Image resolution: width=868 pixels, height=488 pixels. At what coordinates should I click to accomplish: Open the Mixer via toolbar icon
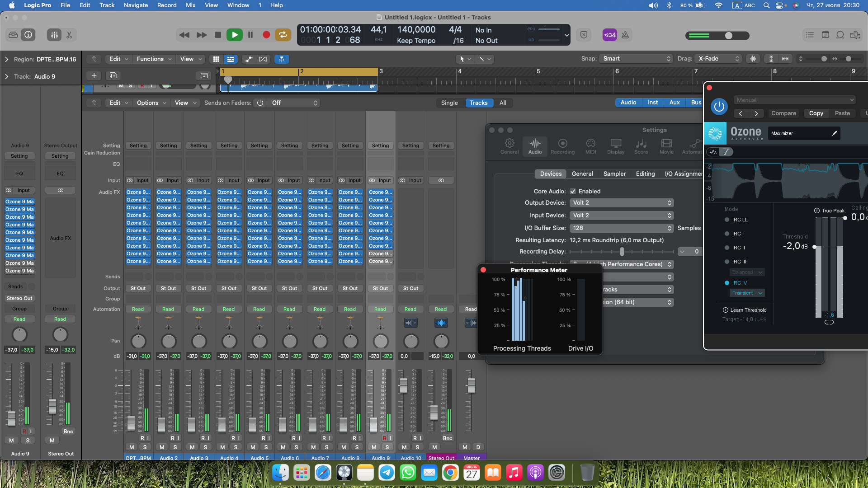(x=54, y=35)
